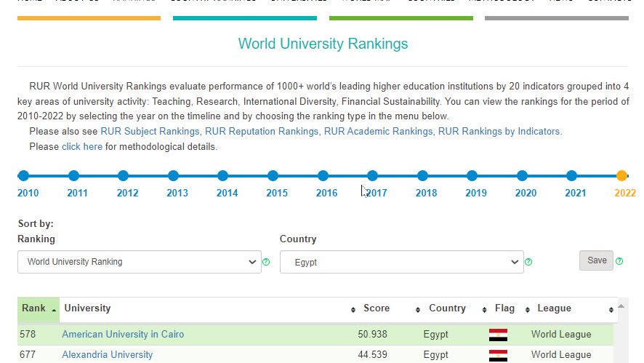The width and height of the screenshot is (644, 363).
Task: Open RUR Academic Rankings link
Action: coord(379,132)
